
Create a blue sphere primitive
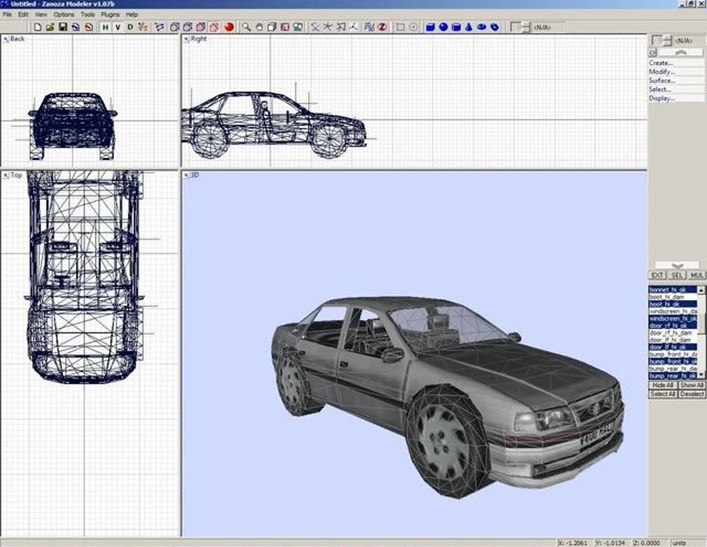(443, 27)
